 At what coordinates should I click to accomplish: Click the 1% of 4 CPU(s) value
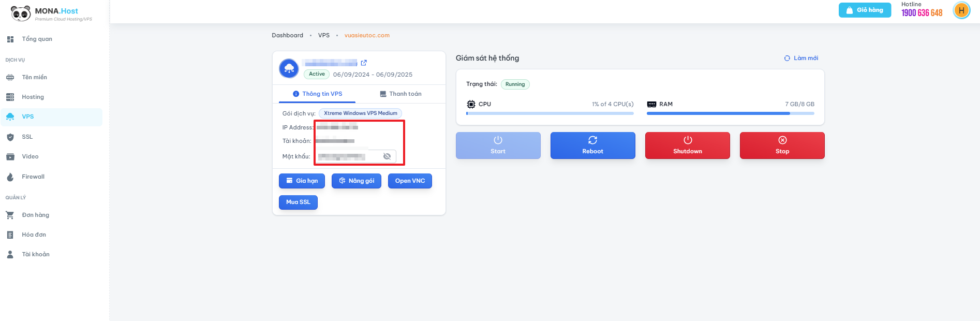coord(613,105)
